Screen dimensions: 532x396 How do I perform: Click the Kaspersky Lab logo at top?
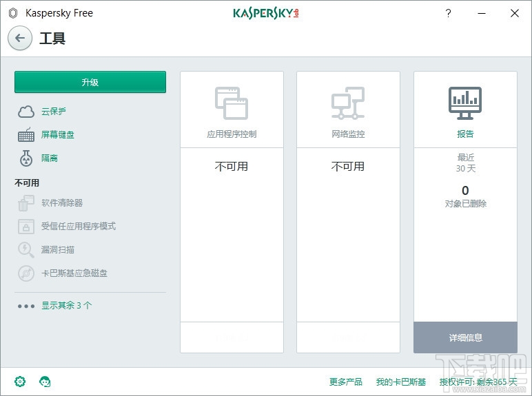pyautogui.click(x=266, y=13)
